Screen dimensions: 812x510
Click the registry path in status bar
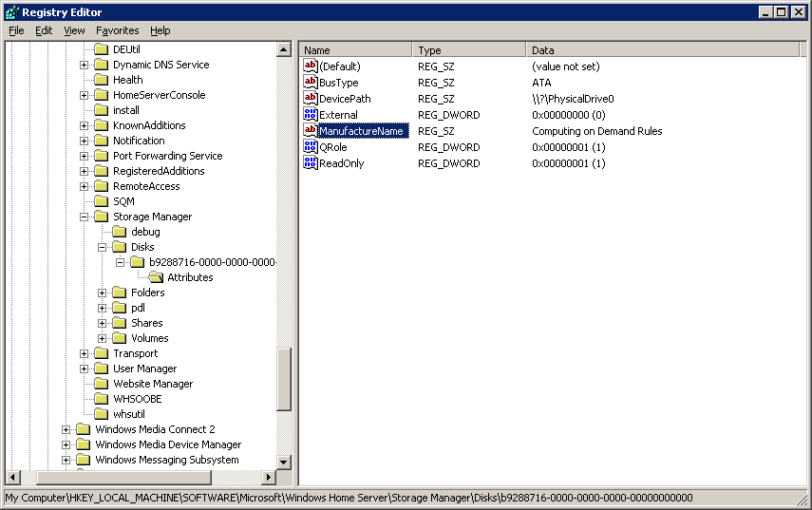[x=349, y=498]
